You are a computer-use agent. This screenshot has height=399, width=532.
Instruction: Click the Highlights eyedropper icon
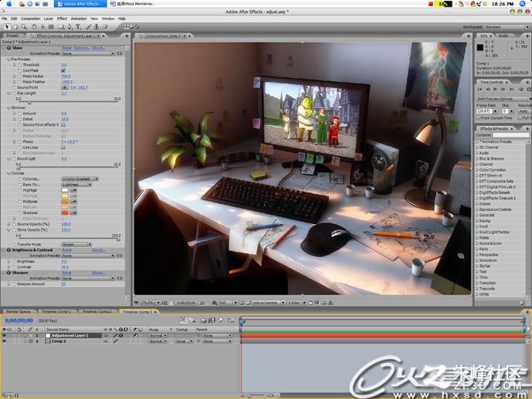click(74, 191)
